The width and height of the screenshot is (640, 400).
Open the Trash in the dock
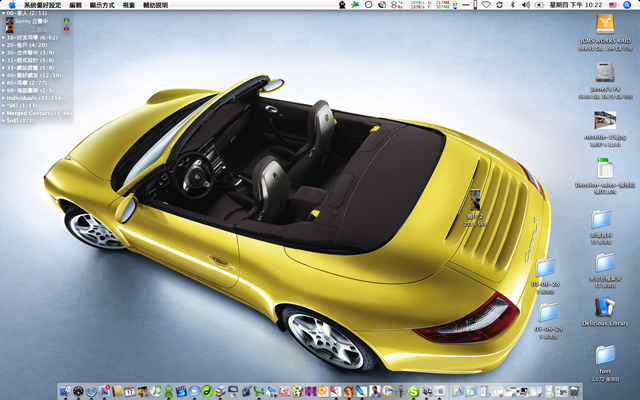574,391
